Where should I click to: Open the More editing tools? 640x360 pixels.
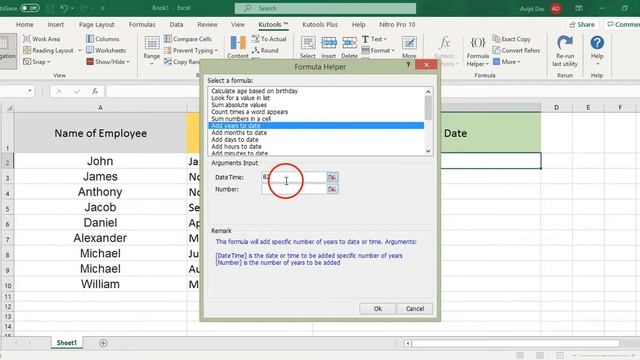click(x=409, y=47)
